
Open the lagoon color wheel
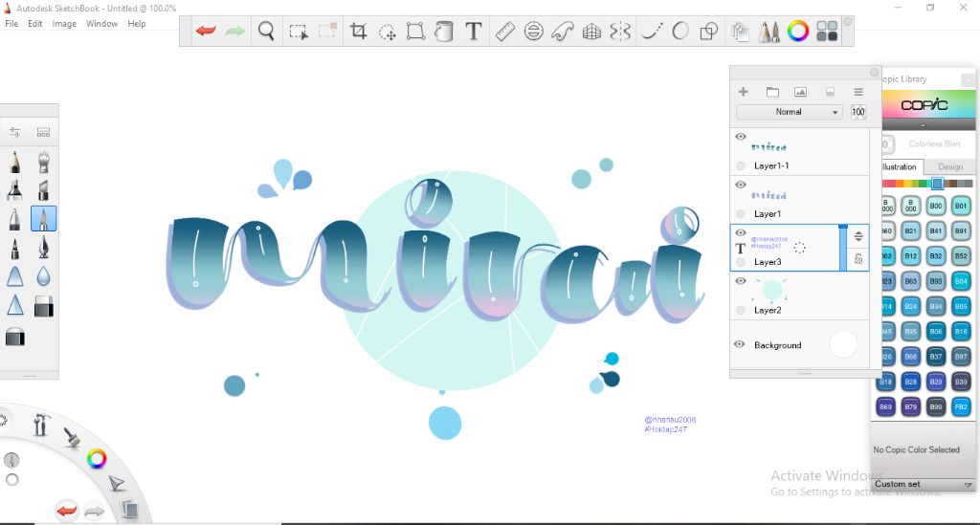[97, 459]
